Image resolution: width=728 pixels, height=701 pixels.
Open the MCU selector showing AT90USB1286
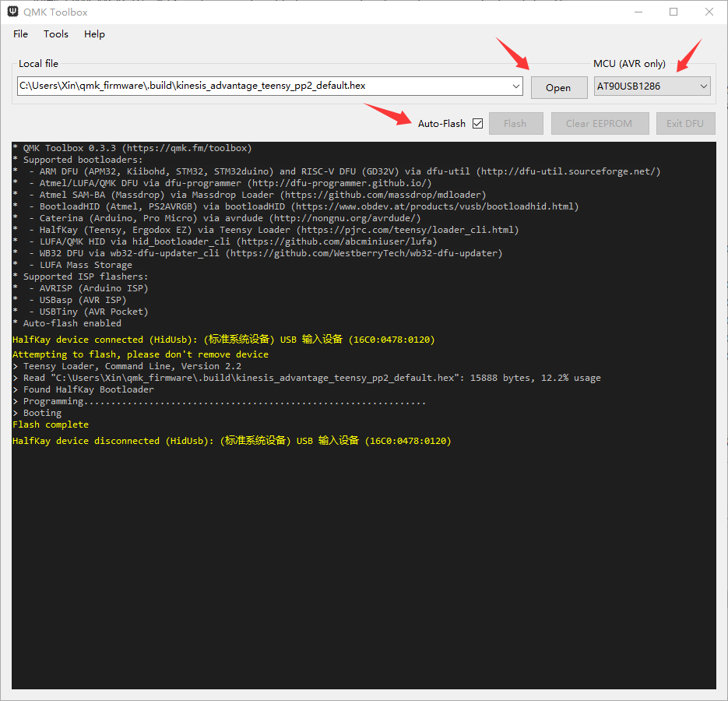pyautogui.click(x=652, y=86)
